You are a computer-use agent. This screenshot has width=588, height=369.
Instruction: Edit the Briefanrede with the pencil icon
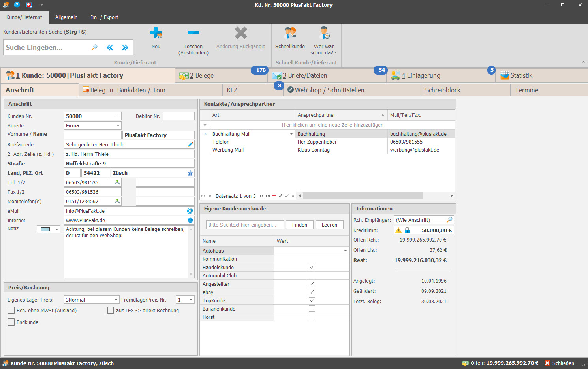190,144
